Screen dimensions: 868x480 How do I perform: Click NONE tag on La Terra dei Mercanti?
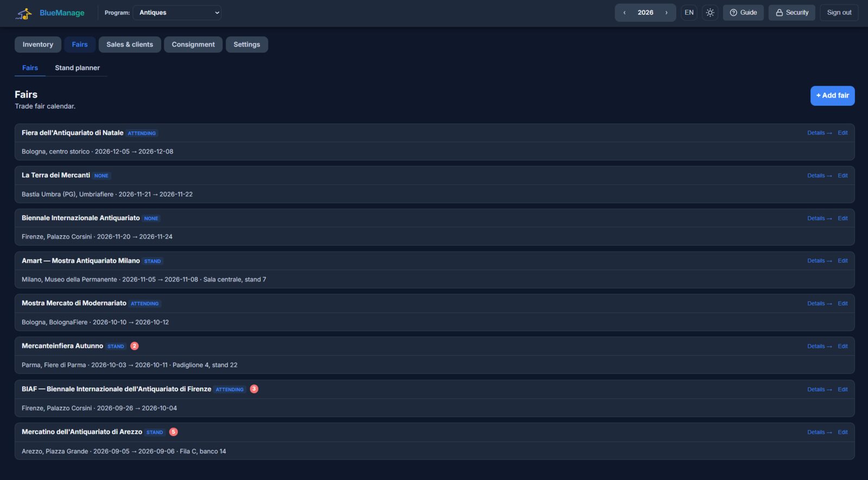point(101,176)
